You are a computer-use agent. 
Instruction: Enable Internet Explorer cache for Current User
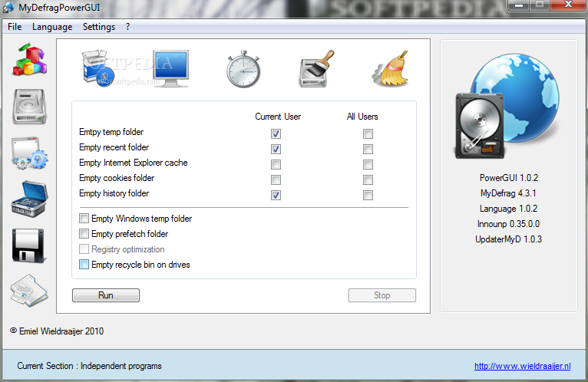(x=276, y=165)
